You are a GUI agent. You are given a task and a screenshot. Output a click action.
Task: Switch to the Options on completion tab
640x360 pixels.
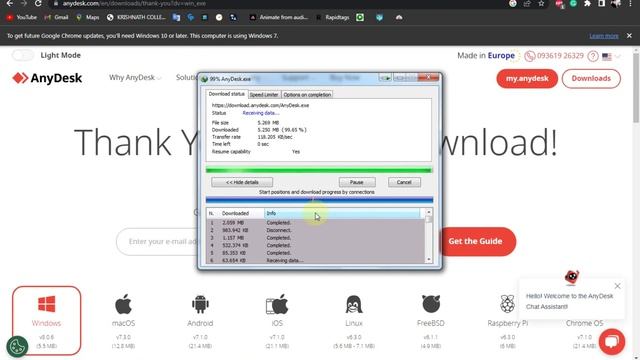coord(307,95)
